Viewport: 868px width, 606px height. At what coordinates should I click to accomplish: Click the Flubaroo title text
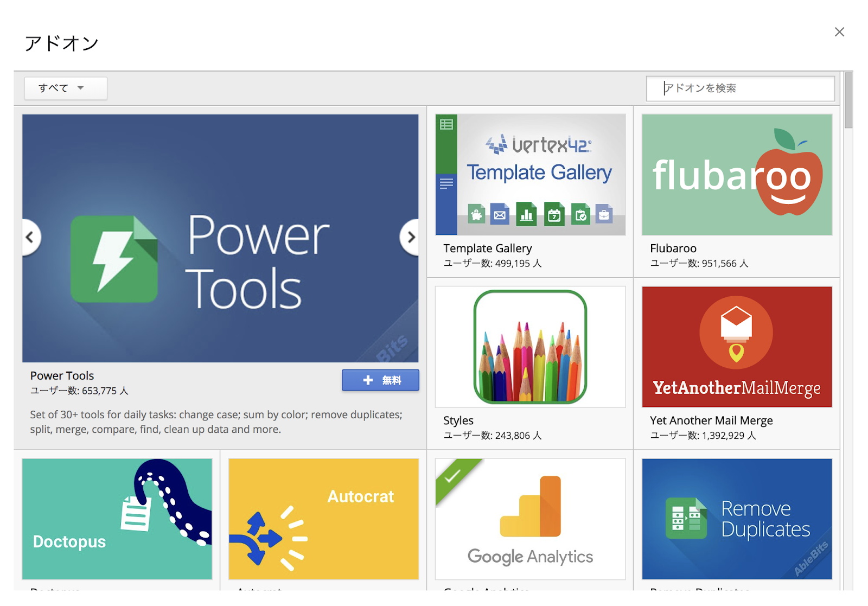pos(673,248)
